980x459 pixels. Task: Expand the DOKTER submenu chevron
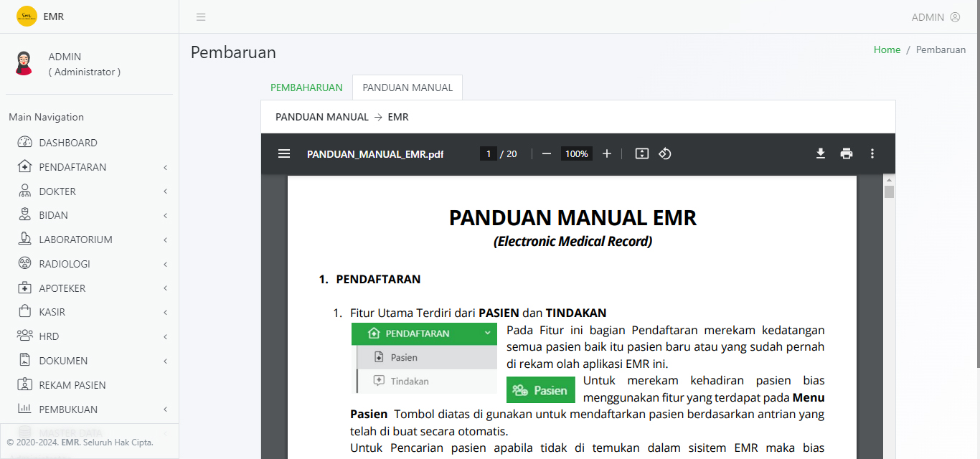click(x=165, y=191)
